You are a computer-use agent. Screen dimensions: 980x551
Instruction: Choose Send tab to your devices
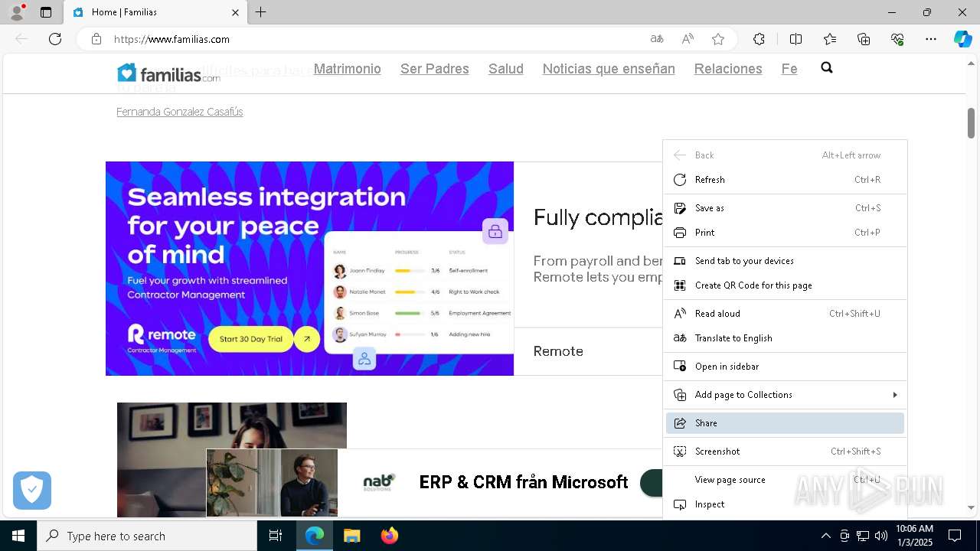click(x=785, y=261)
